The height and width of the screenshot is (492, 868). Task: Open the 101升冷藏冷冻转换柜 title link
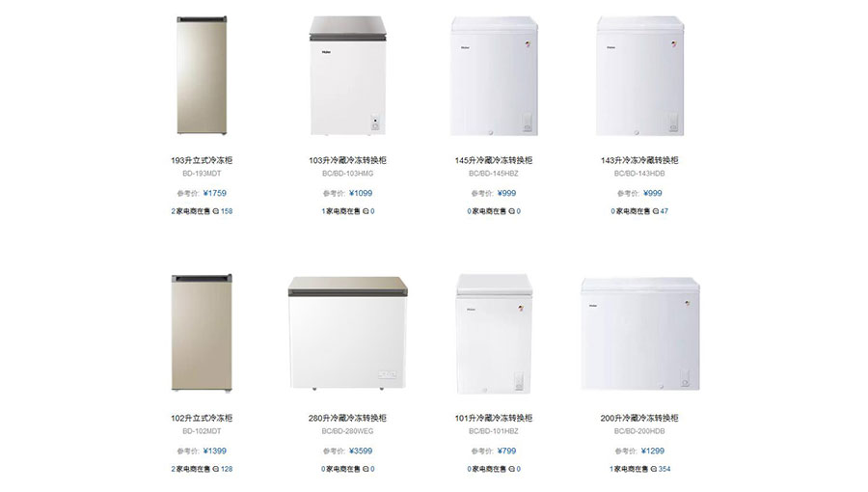coord(493,419)
